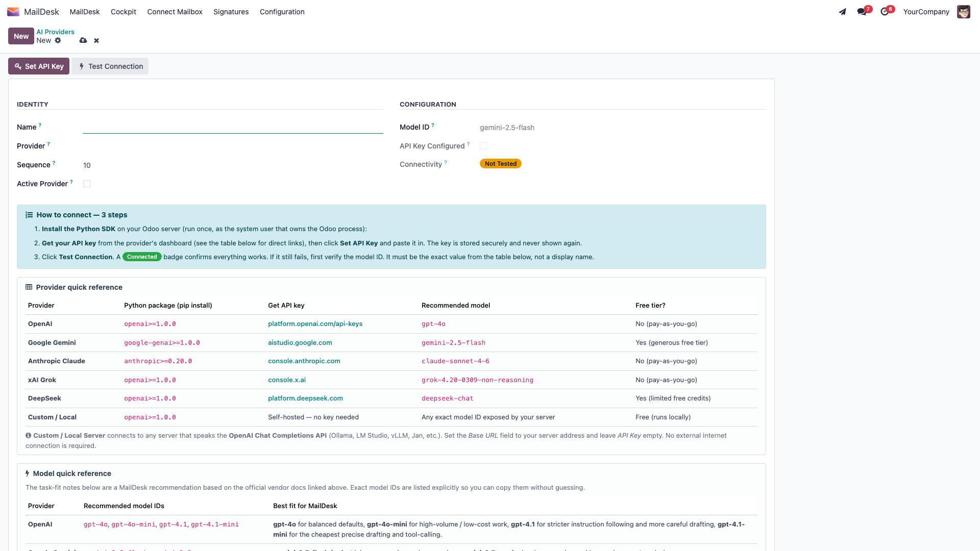The image size is (980, 551).
Task: Click the 'Model quick reference' heading
Action: [x=72, y=473]
